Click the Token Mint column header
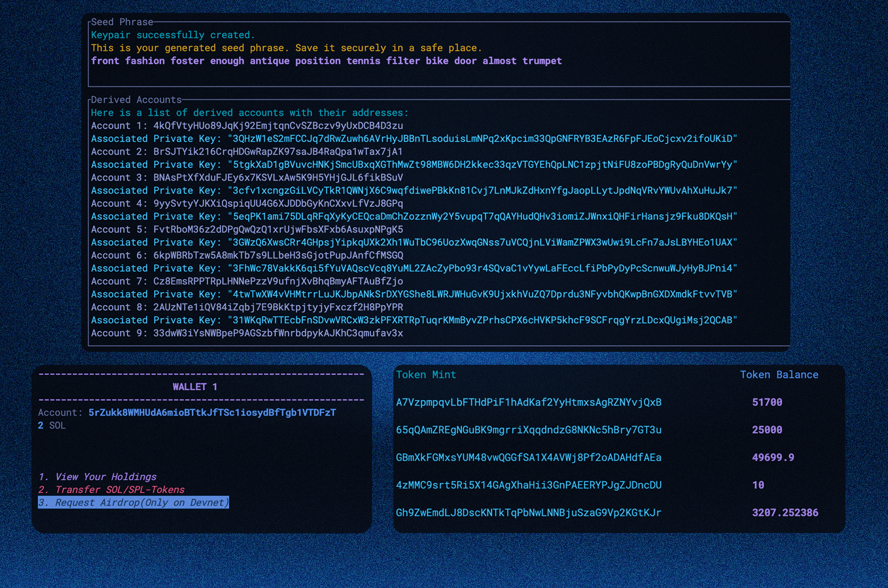The width and height of the screenshot is (888, 588). point(426,375)
